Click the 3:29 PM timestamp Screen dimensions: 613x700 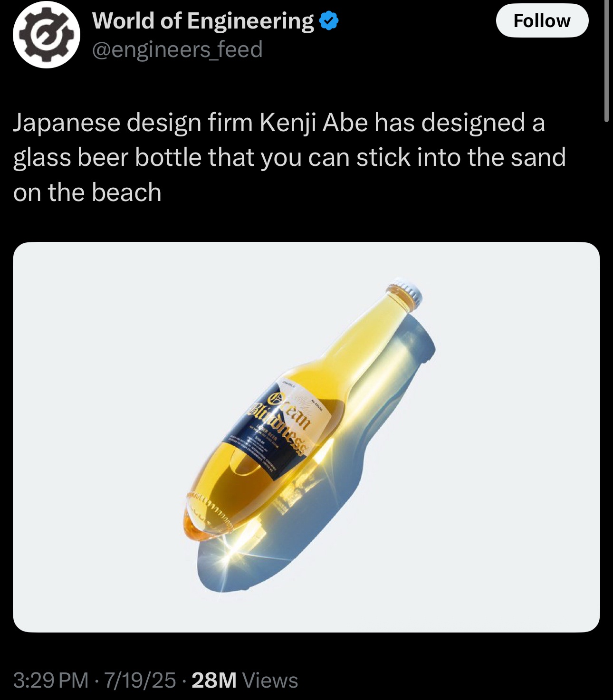pos(51,680)
